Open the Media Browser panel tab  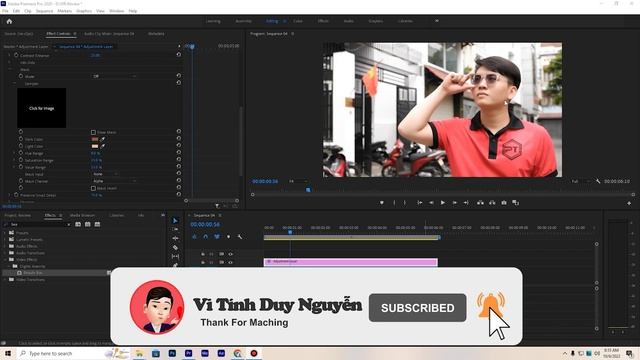(x=82, y=215)
